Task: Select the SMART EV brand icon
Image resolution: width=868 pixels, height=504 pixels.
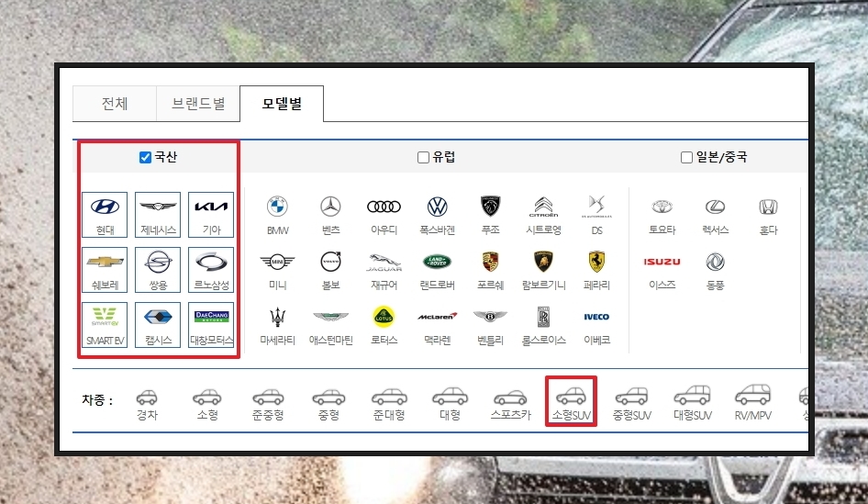Action: [x=105, y=325]
